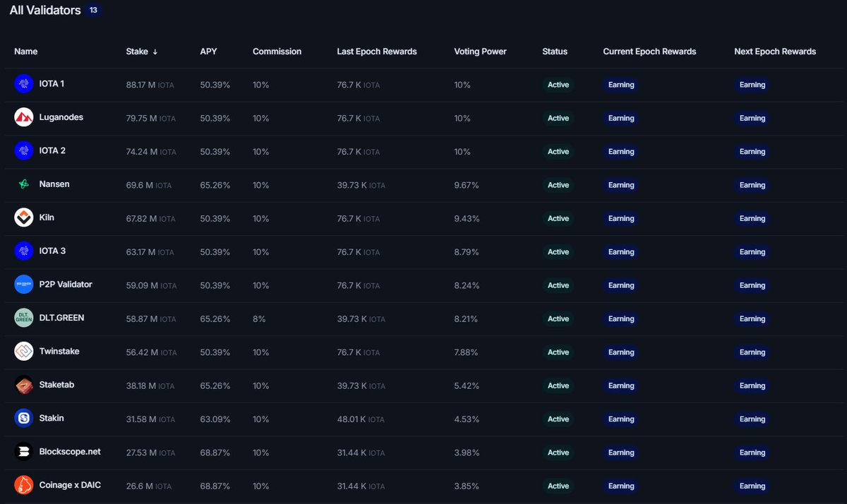Select Staketab 5.42% voting power
The width and height of the screenshot is (847, 504).
tap(467, 386)
